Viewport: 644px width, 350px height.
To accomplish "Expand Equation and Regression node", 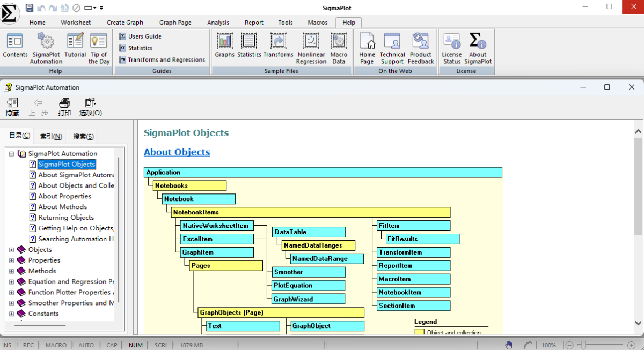I will (x=12, y=282).
